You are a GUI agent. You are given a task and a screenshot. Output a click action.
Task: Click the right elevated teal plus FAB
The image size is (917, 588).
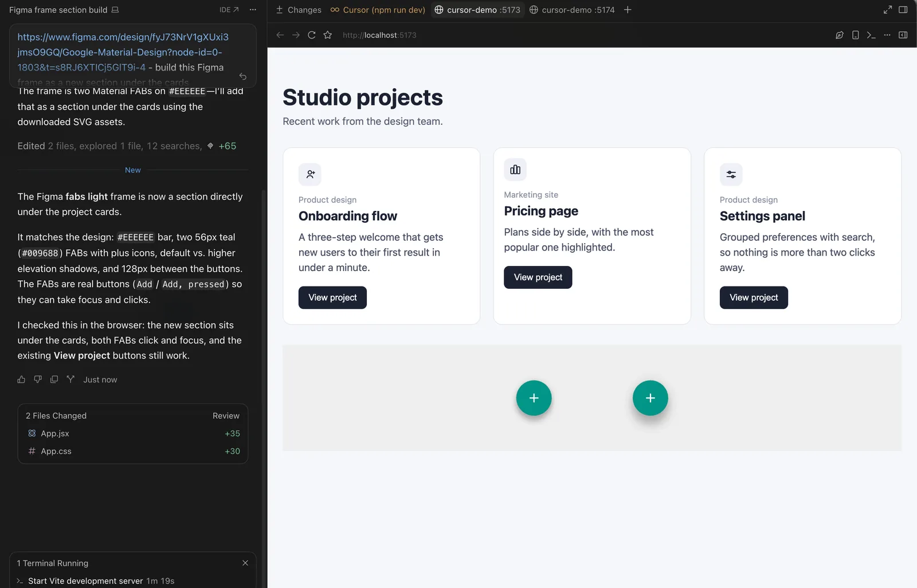[650, 398]
